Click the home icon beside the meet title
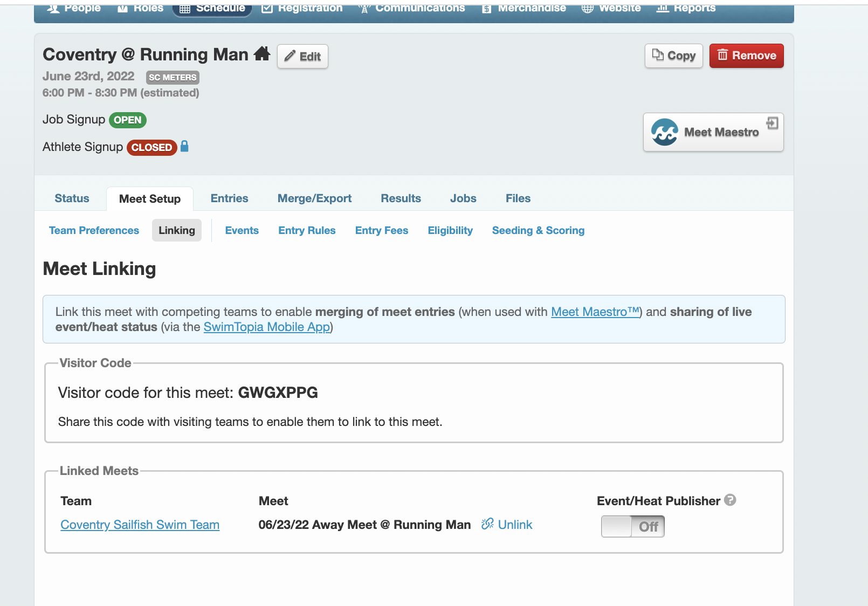 pyautogui.click(x=262, y=53)
